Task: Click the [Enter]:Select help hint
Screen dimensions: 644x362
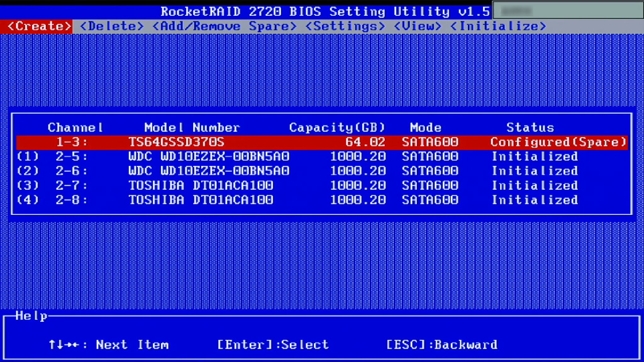Action: (x=273, y=345)
